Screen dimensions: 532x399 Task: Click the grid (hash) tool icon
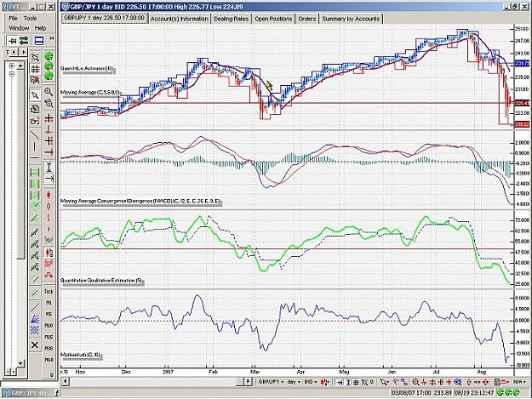point(35,69)
